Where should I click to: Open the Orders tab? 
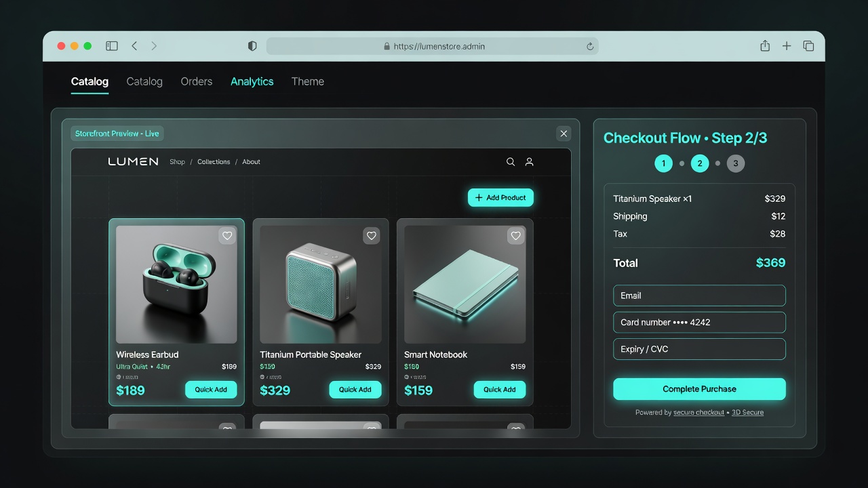pyautogui.click(x=197, y=81)
